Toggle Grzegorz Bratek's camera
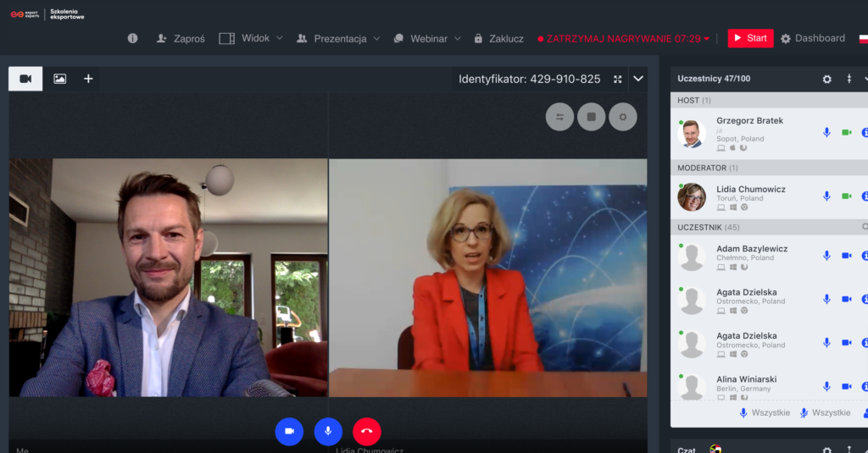Screen dimensions: 868x453 tap(847, 132)
